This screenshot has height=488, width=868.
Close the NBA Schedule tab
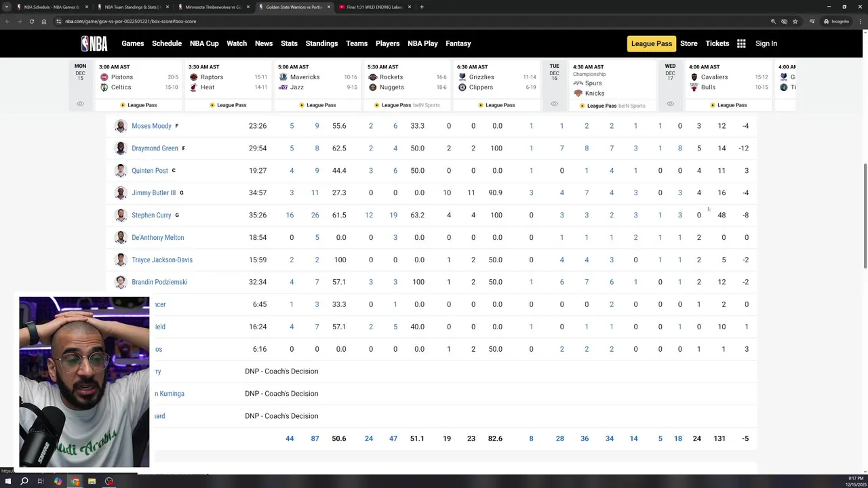coord(87,7)
